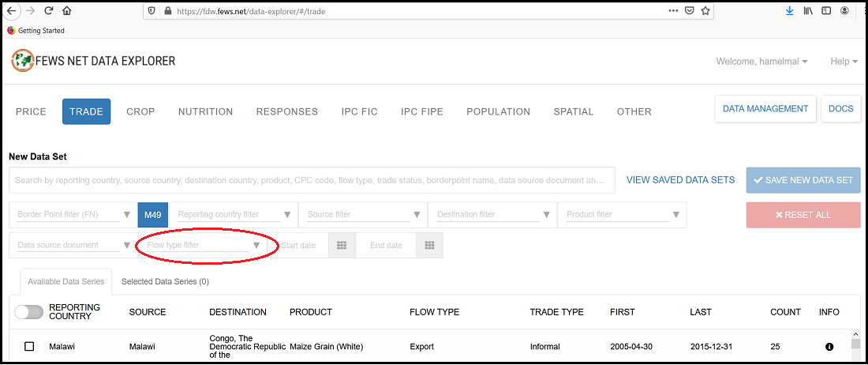This screenshot has width=868, height=365.
Task: Toggle the Reporting Country switch
Action: pyautogui.click(x=28, y=312)
